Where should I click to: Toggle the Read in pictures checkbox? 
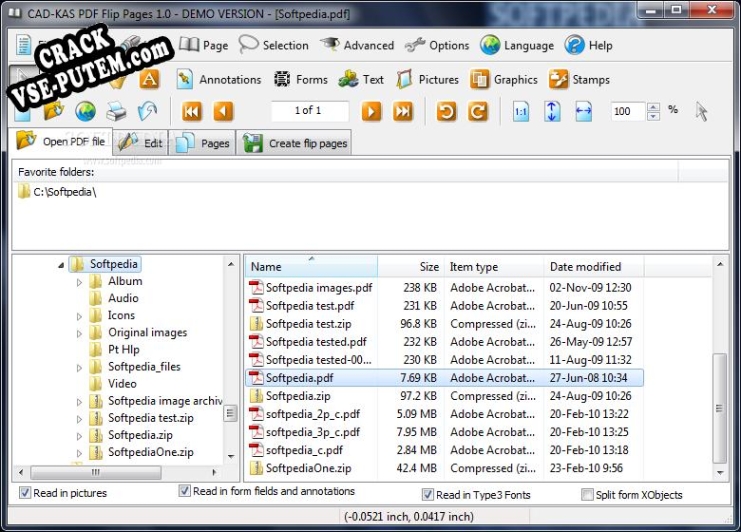point(25,493)
